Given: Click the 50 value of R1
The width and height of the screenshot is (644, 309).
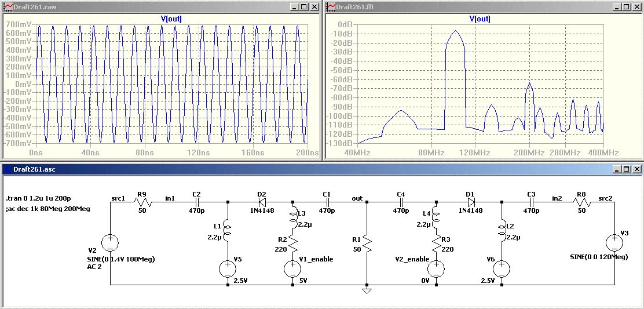Looking at the screenshot, I should 356,249.
